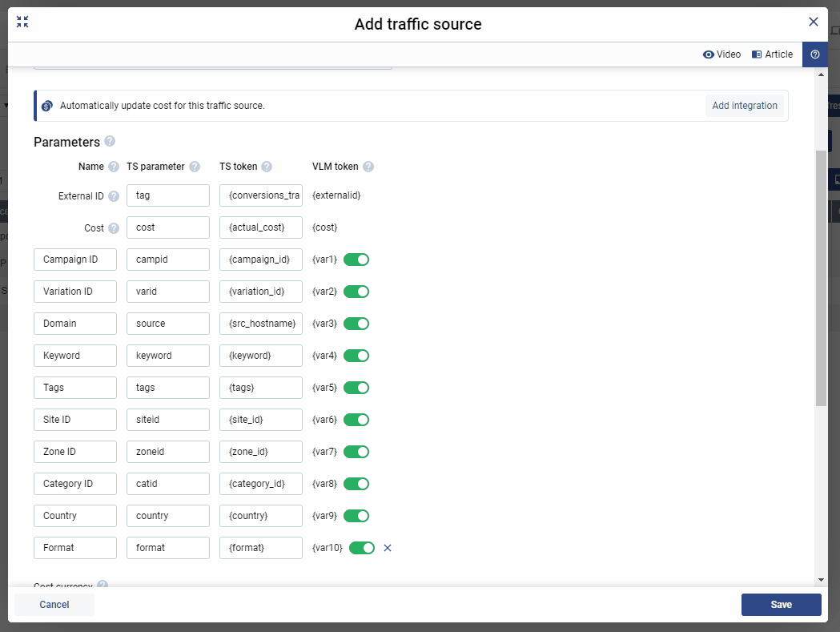Open the Article help link
The height and width of the screenshot is (632, 840).
(x=772, y=54)
